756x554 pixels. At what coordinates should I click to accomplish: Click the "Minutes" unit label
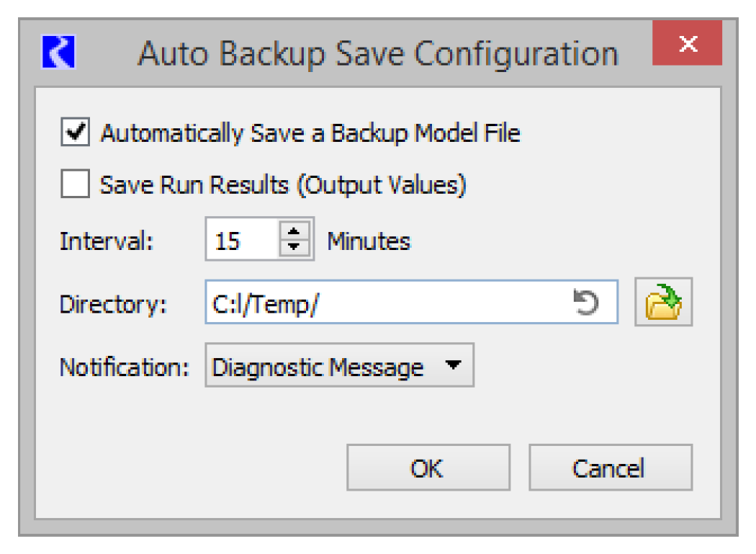369,241
